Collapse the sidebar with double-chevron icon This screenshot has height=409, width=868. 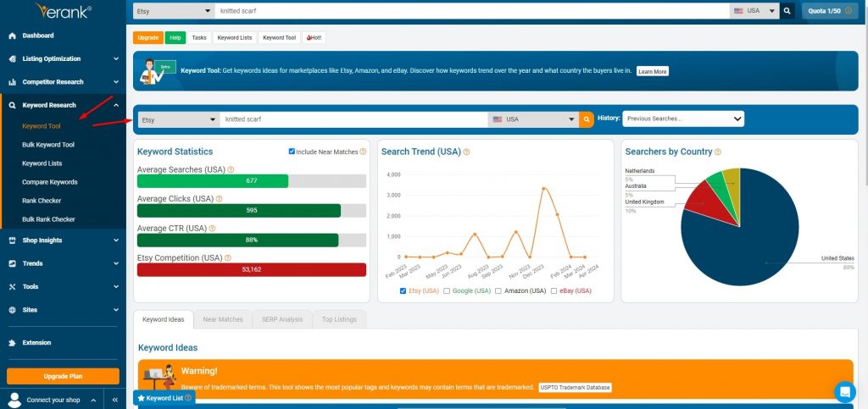point(115,400)
